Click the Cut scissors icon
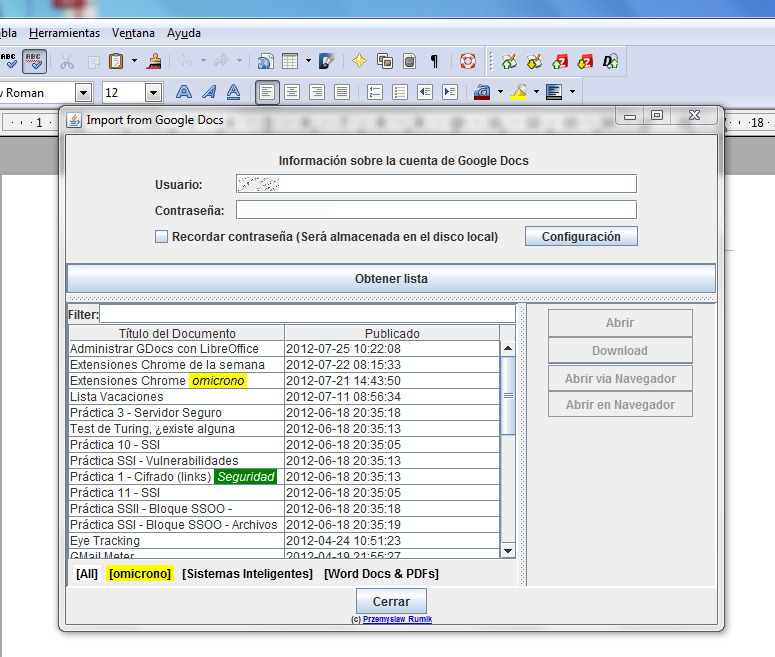Screen dimensions: 775x657 (x=67, y=61)
